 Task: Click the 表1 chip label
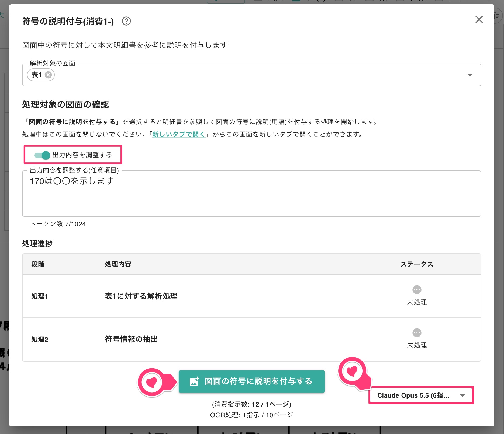tap(36, 75)
